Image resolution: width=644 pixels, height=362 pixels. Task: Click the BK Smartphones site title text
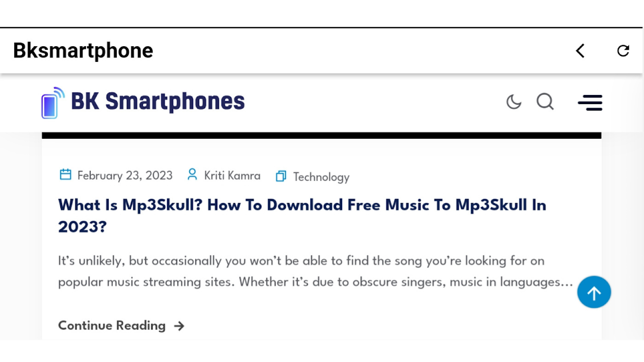157,102
